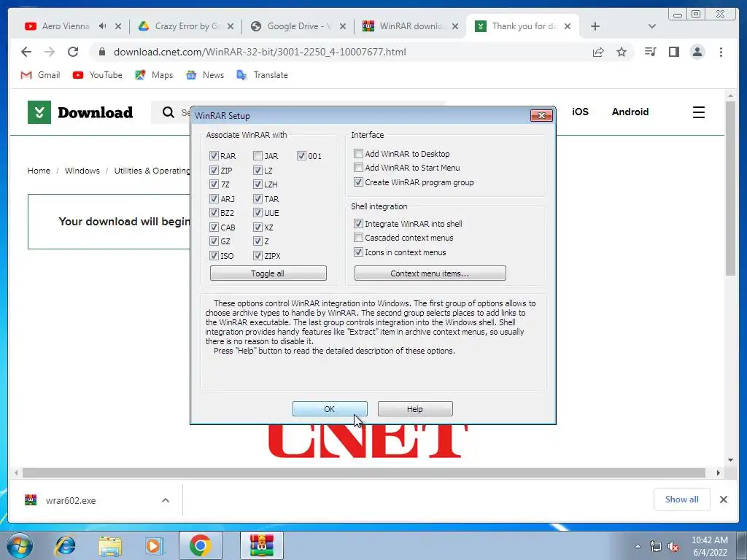Open the CNET hamburger menu
The image size is (747, 560).
pos(698,112)
